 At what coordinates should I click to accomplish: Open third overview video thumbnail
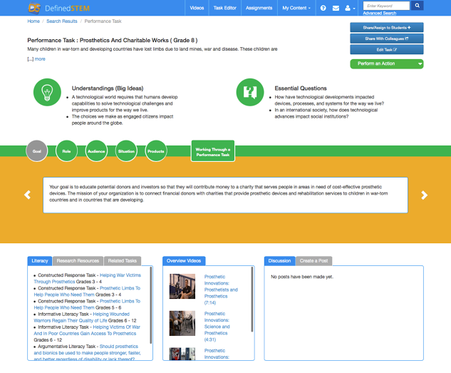point(182,354)
